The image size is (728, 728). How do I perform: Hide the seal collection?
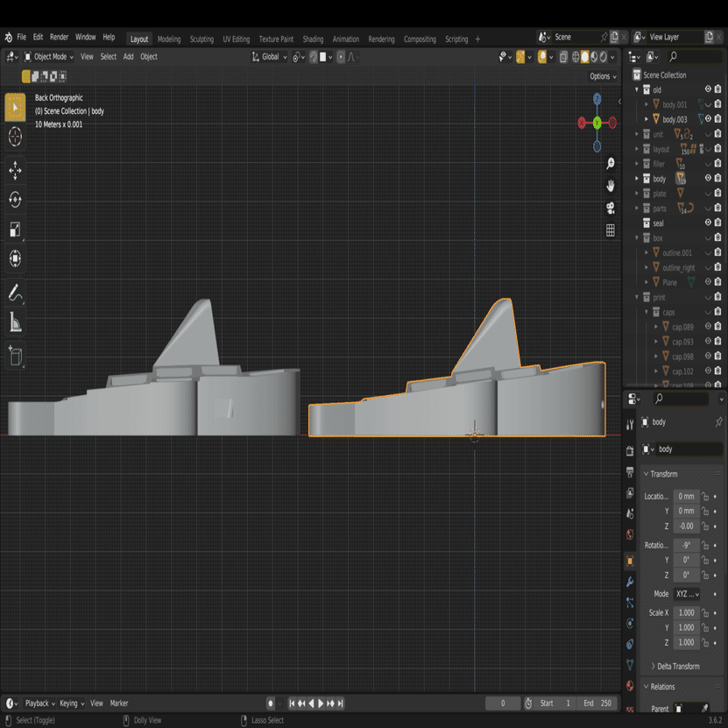(708, 223)
